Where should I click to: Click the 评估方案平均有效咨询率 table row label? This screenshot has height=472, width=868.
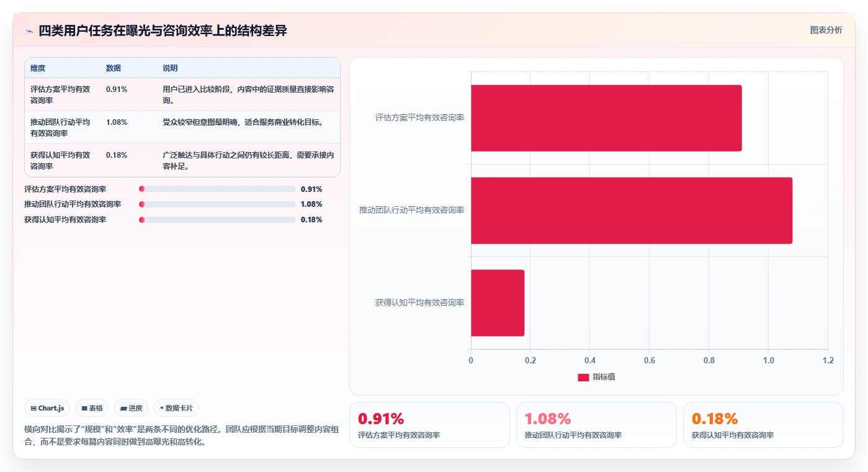pyautogui.click(x=60, y=94)
